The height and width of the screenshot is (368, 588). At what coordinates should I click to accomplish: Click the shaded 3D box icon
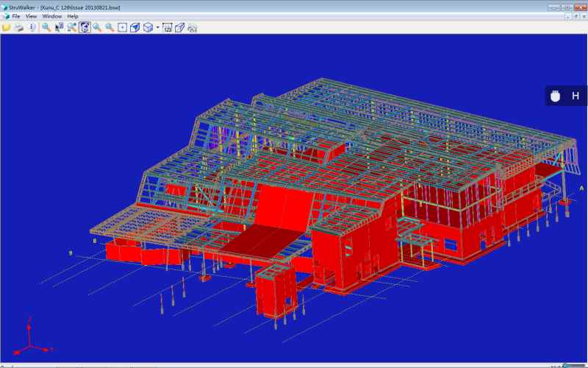pyautogui.click(x=135, y=27)
